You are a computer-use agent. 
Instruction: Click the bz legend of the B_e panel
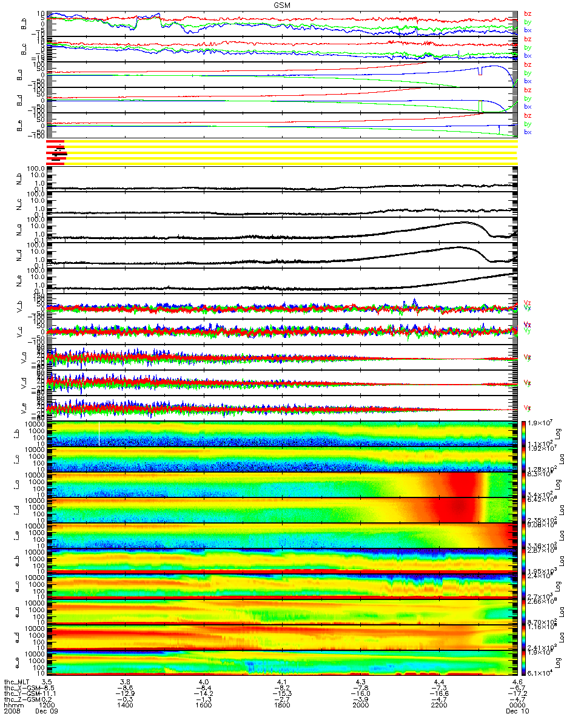click(x=527, y=115)
